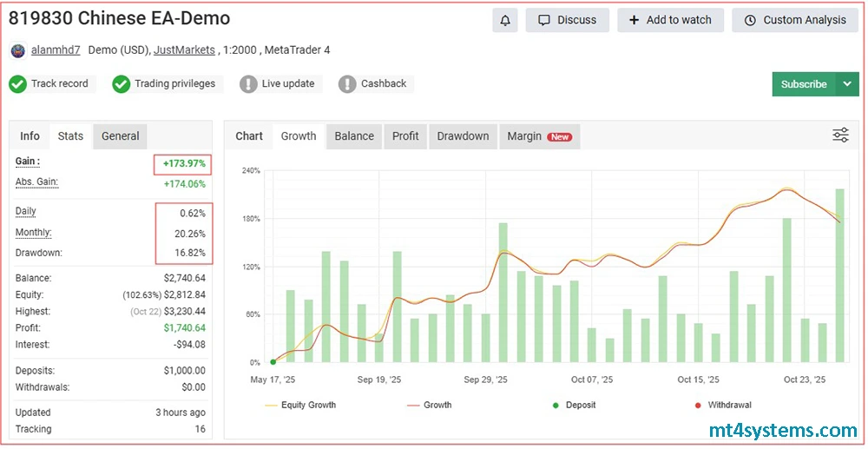The width and height of the screenshot is (868, 449).
Task: Click the Add to watch button
Action: tap(670, 20)
